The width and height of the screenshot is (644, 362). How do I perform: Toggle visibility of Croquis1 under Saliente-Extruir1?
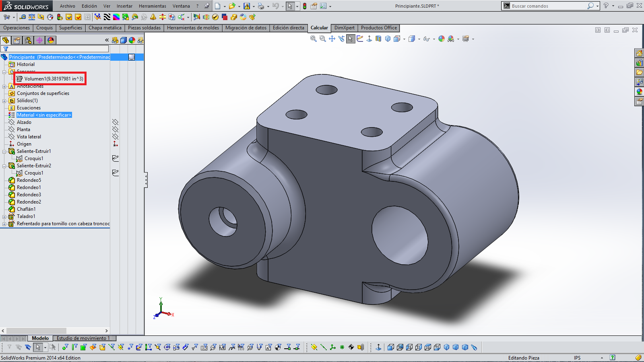coord(116,158)
